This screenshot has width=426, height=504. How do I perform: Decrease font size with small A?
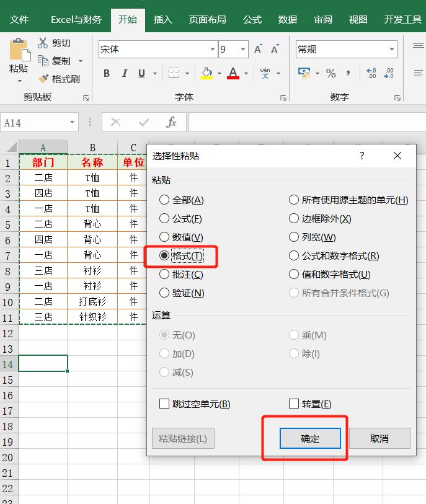point(275,49)
